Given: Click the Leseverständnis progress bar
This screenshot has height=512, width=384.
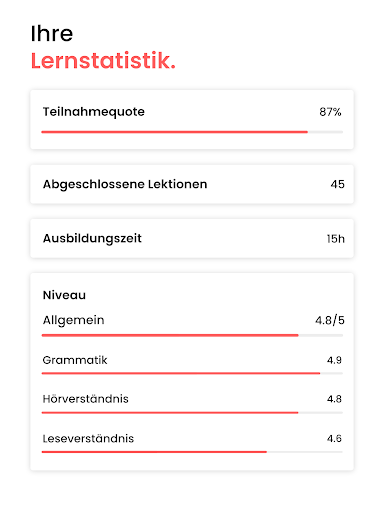Looking at the screenshot, I should 192,452.
